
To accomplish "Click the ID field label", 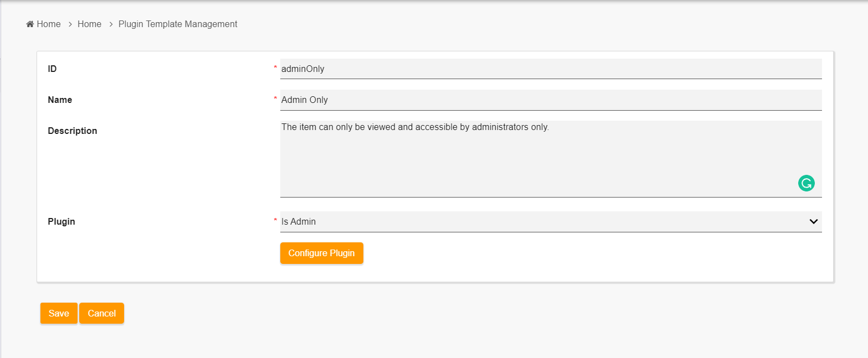I will (x=53, y=69).
